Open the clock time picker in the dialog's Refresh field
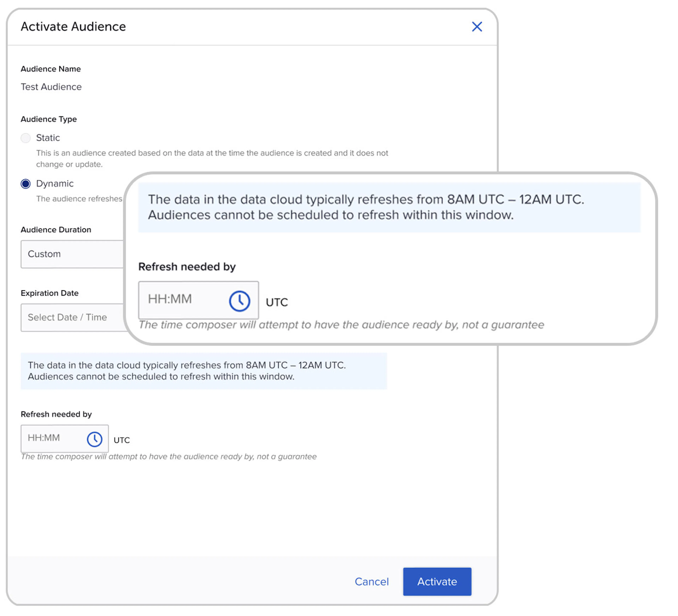678x616 pixels. [x=94, y=439]
